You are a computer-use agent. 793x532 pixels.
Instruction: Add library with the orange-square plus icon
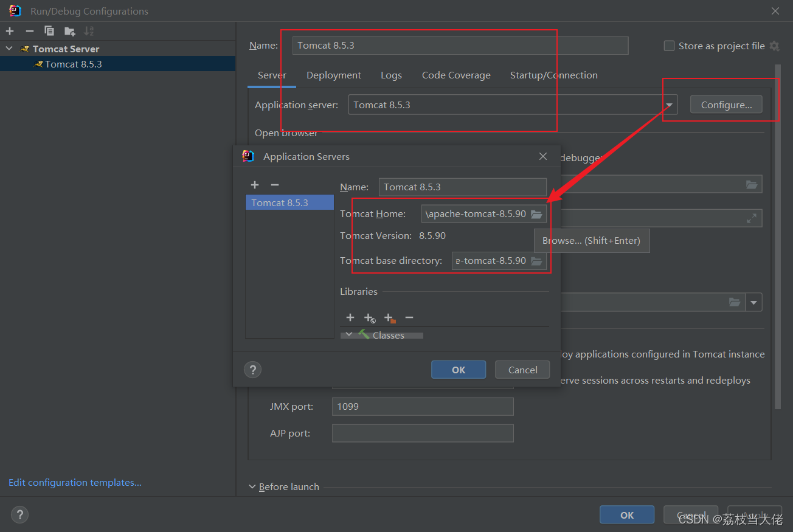point(390,317)
